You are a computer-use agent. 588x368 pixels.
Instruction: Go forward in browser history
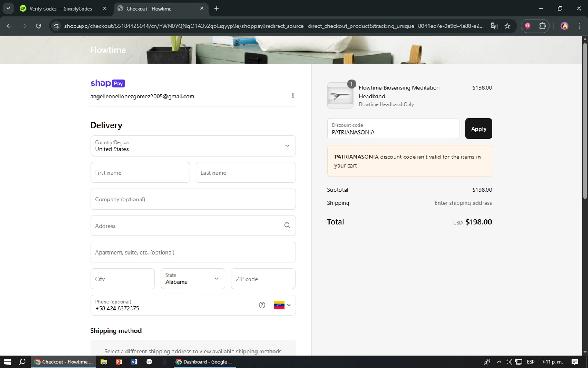(24, 26)
